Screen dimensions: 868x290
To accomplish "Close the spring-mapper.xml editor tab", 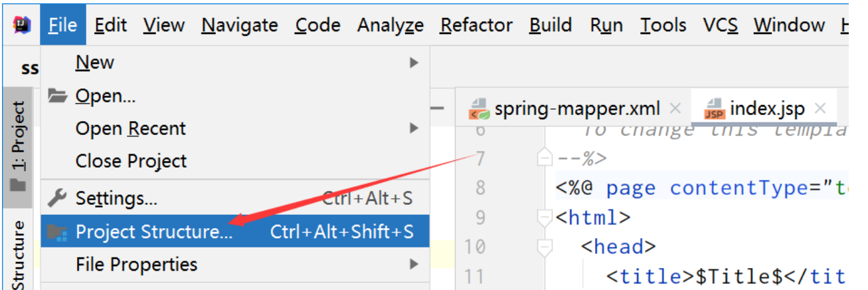I will tap(675, 108).
